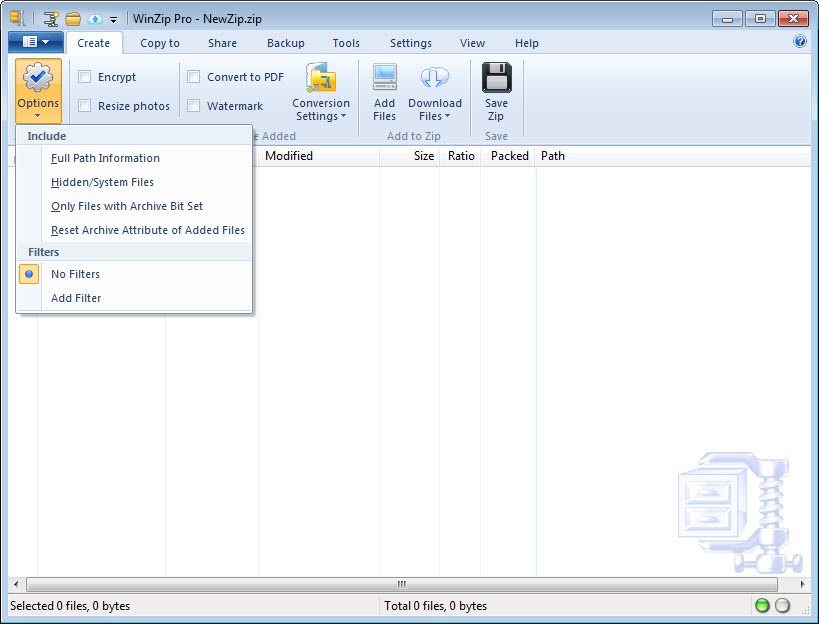The height and width of the screenshot is (624, 819).
Task: Open the Share tab
Action: pyautogui.click(x=223, y=43)
